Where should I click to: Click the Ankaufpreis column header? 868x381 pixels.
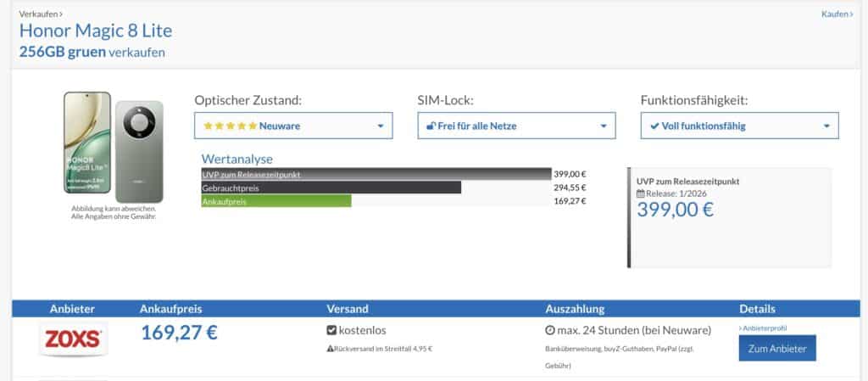(x=170, y=309)
